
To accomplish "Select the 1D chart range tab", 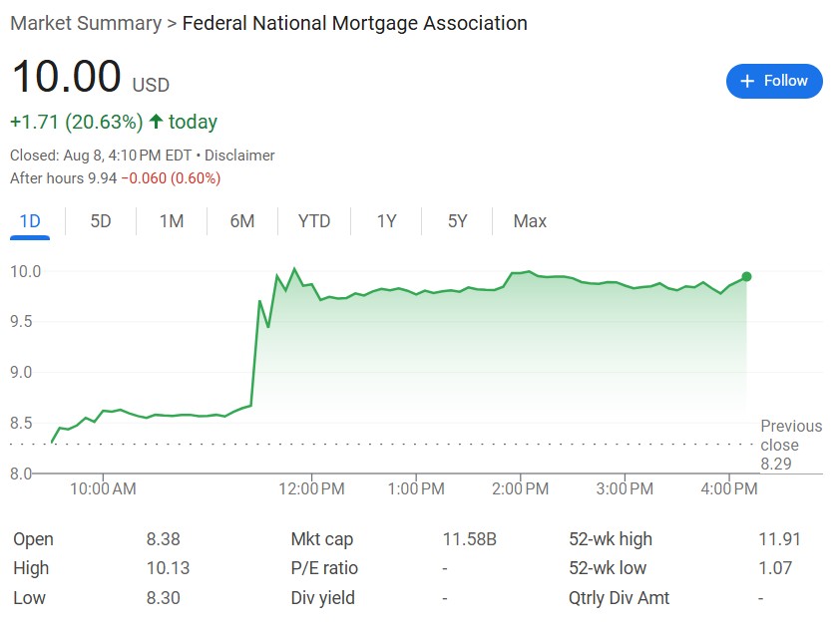I will [x=30, y=221].
